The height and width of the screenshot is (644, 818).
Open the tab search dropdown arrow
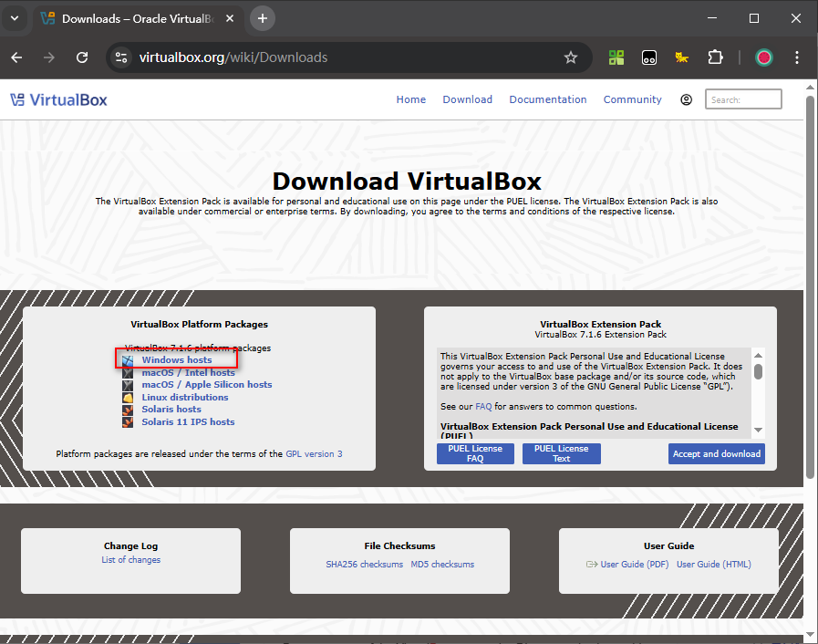(x=15, y=19)
